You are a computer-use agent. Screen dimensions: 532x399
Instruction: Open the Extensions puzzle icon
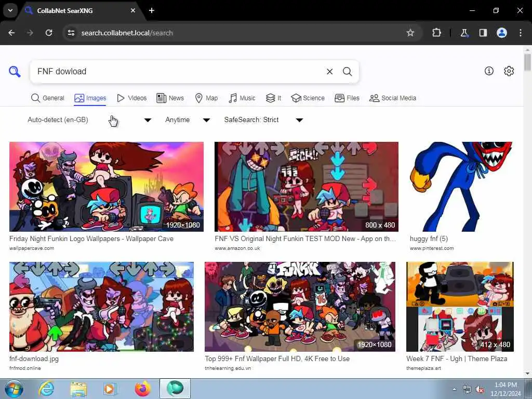pos(436,33)
